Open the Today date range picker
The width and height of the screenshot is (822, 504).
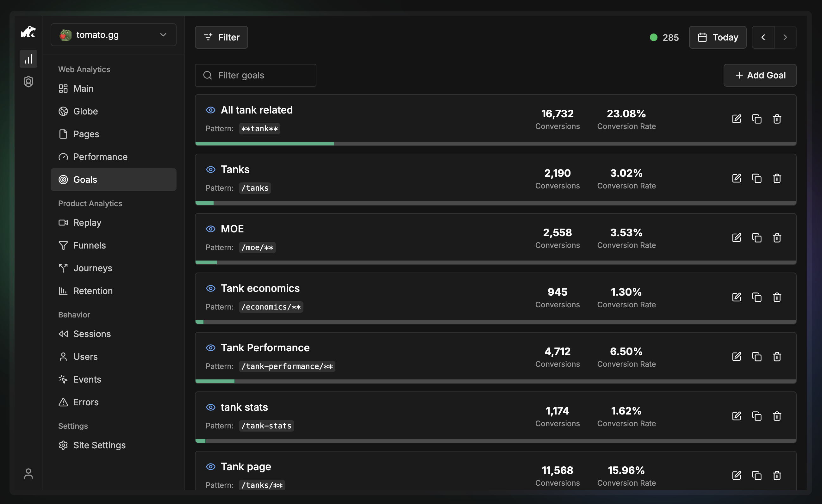click(718, 37)
